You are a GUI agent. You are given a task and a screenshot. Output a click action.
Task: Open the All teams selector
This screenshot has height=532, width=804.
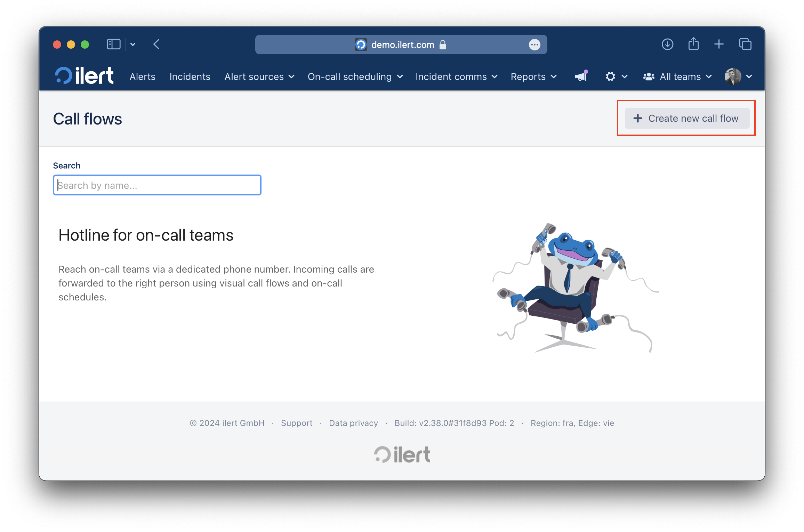point(677,76)
